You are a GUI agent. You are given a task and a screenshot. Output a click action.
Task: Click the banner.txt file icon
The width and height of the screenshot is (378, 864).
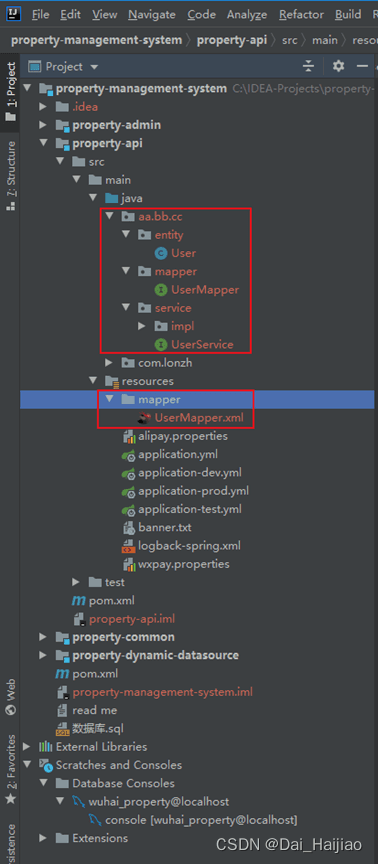click(129, 528)
